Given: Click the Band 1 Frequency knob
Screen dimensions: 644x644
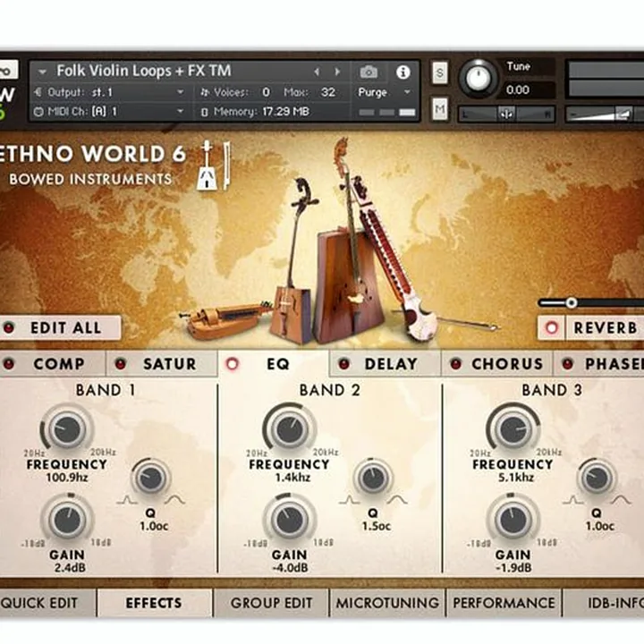Looking at the screenshot, I should [67, 429].
